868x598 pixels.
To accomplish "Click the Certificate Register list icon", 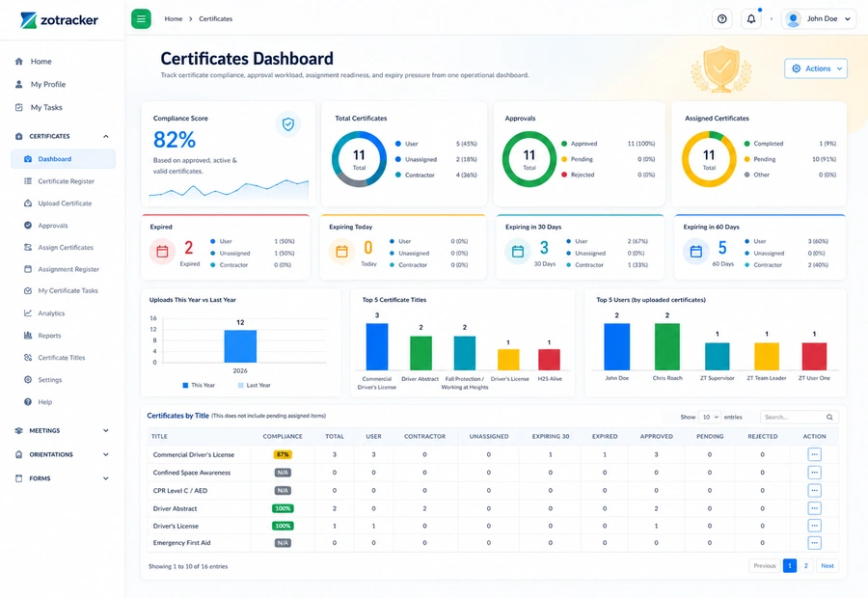I will (x=28, y=181).
